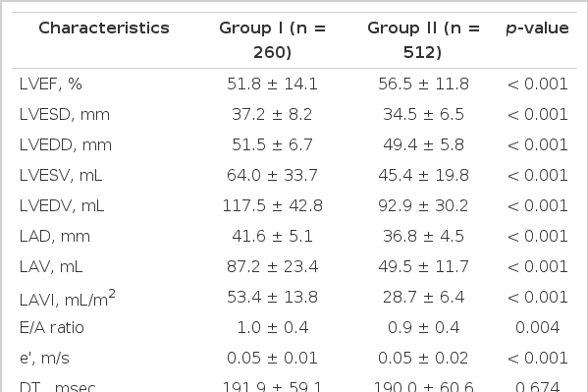Click the p-value 0.004 cell

[x=537, y=327]
